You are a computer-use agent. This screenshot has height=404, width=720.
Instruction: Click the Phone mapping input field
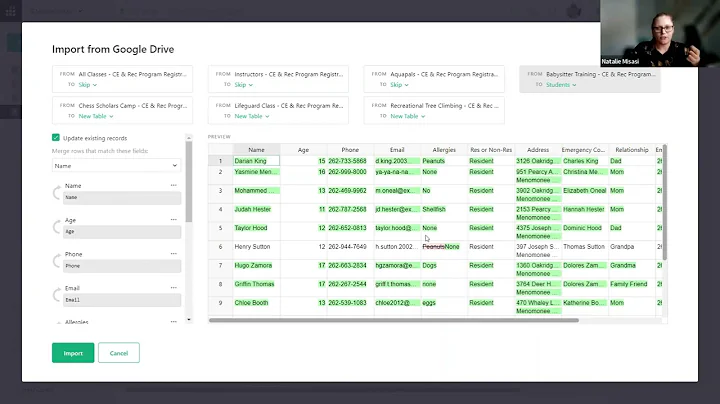(x=122, y=266)
